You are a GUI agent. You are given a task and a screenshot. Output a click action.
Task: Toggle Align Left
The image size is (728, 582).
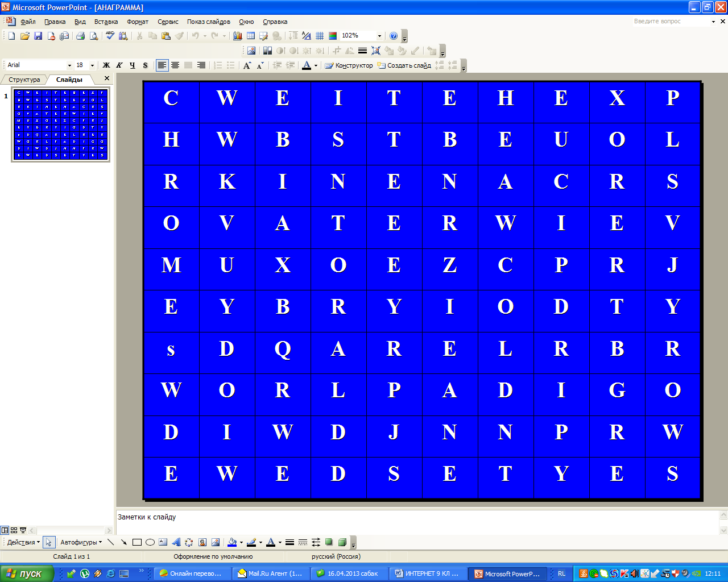pyautogui.click(x=162, y=65)
